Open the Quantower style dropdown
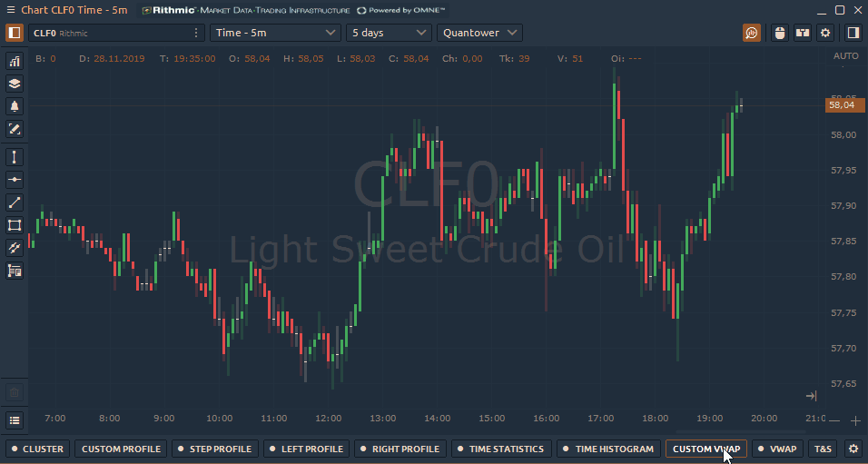The width and height of the screenshot is (868, 464). point(479,33)
